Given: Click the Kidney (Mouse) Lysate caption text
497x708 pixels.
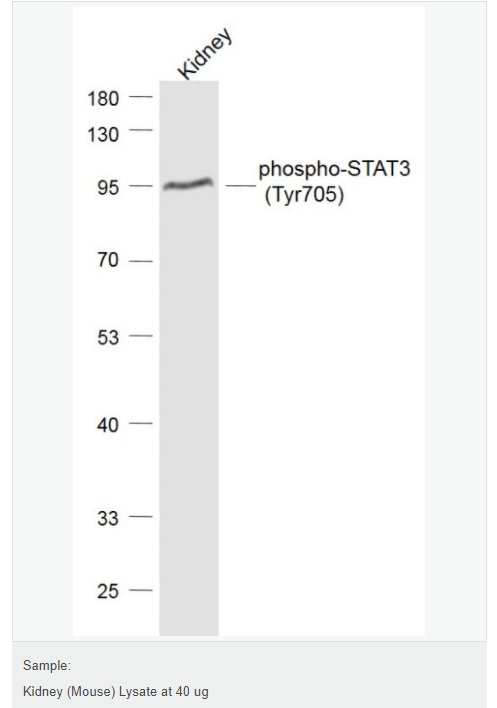Looking at the screenshot, I should click(116, 692).
